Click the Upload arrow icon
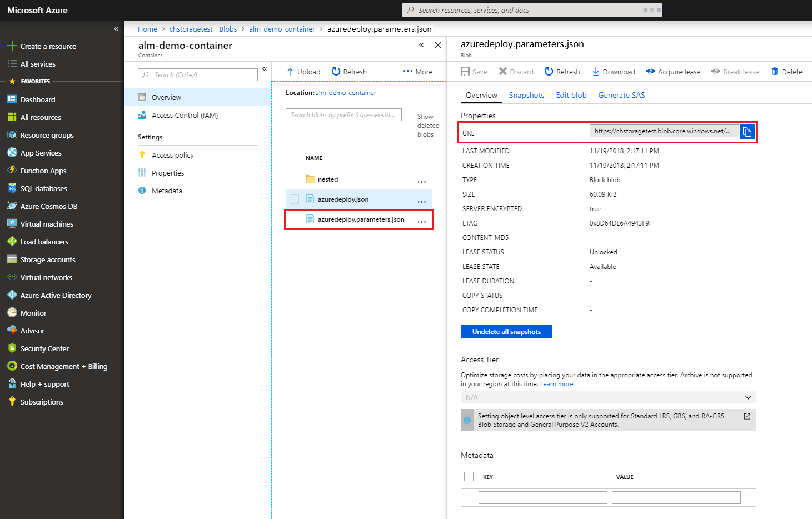Viewport: 812px width, 519px height. [290, 72]
